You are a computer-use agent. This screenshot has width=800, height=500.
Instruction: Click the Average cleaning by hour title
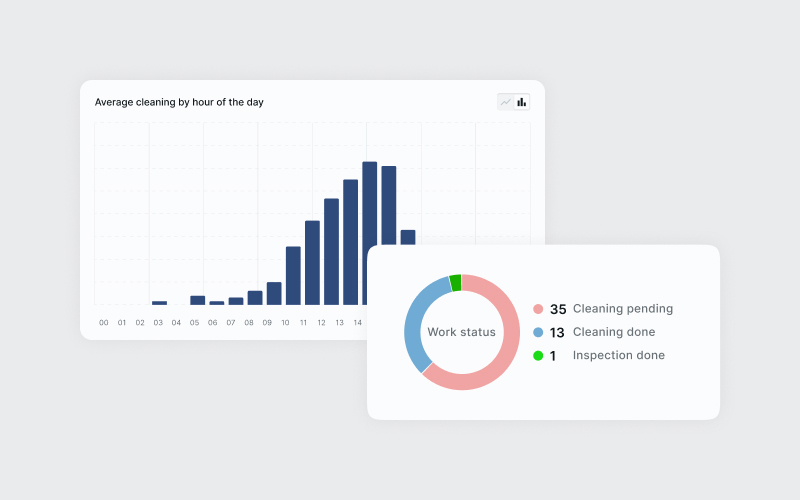tap(179, 102)
